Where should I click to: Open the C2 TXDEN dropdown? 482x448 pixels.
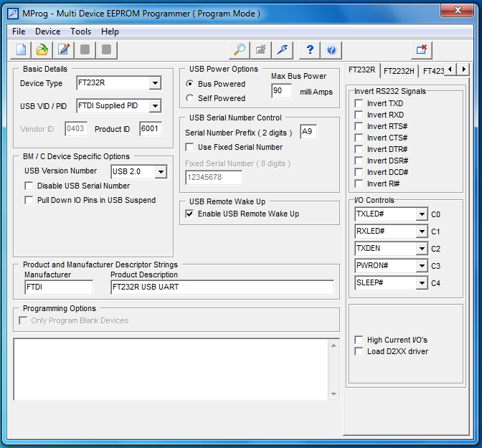pos(422,249)
